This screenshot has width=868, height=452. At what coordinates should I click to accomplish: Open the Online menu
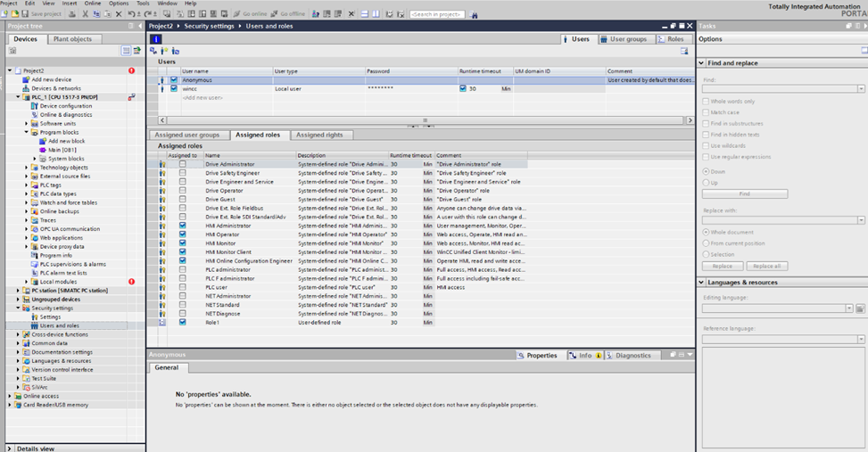93,4
